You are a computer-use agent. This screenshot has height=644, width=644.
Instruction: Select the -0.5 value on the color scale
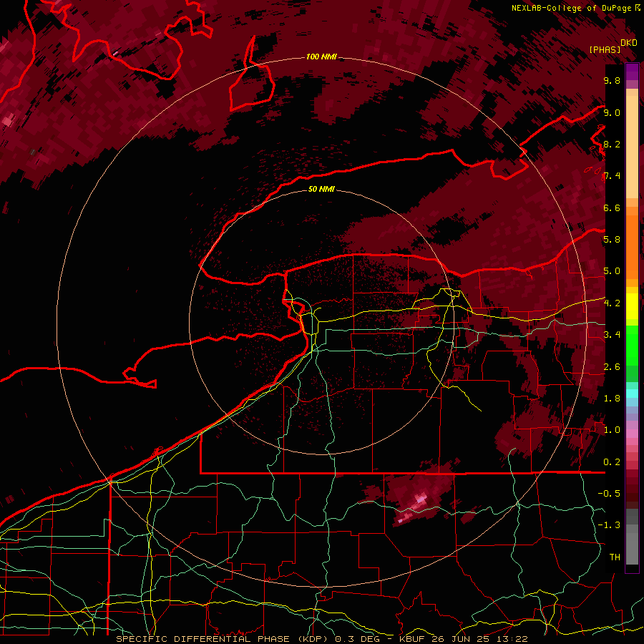(x=609, y=494)
